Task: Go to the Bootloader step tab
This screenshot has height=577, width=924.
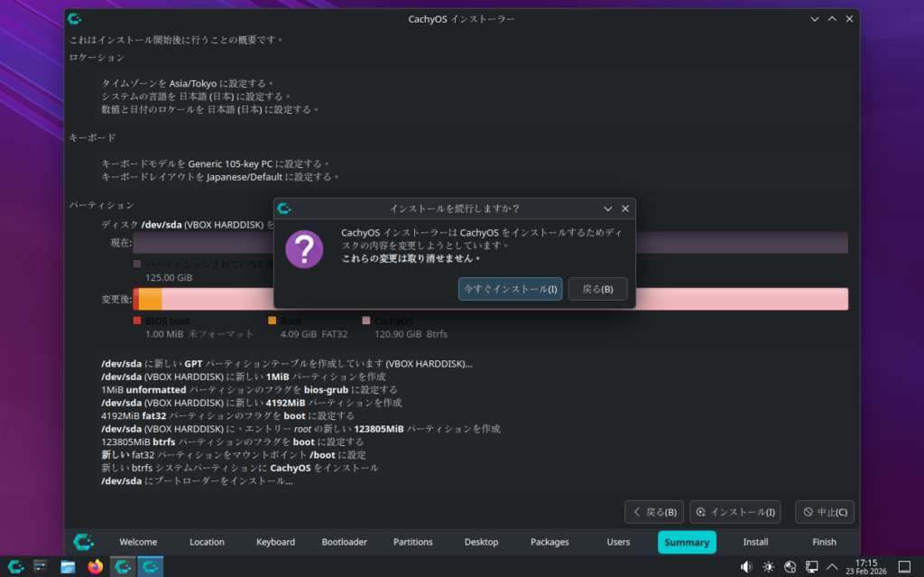Action: click(344, 542)
